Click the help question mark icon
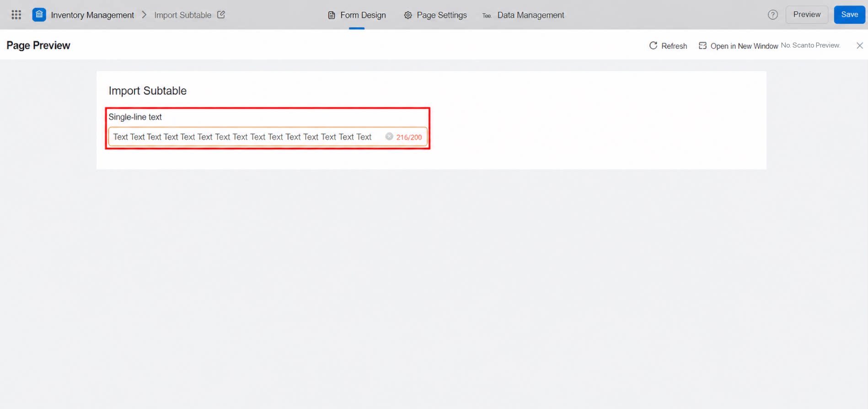The width and height of the screenshot is (868, 409). [x=773, y=15]
